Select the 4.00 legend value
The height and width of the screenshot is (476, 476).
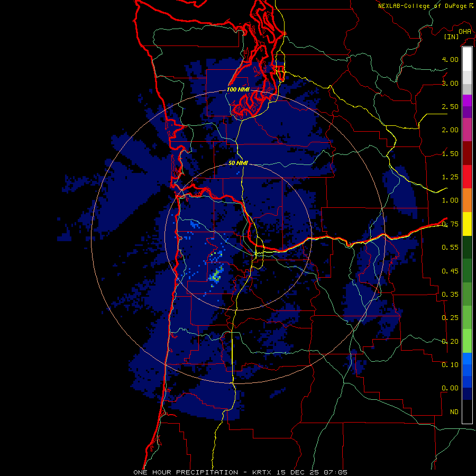450,59
